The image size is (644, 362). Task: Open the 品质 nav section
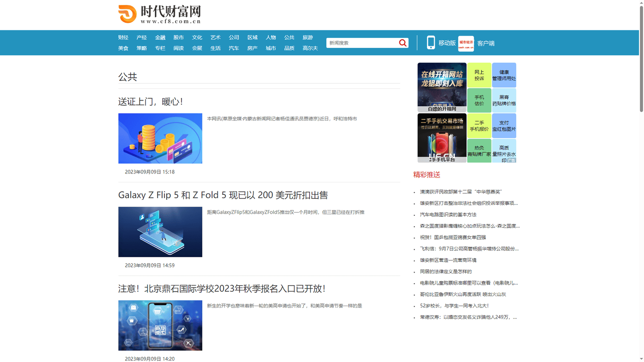[x=289, y=48]
